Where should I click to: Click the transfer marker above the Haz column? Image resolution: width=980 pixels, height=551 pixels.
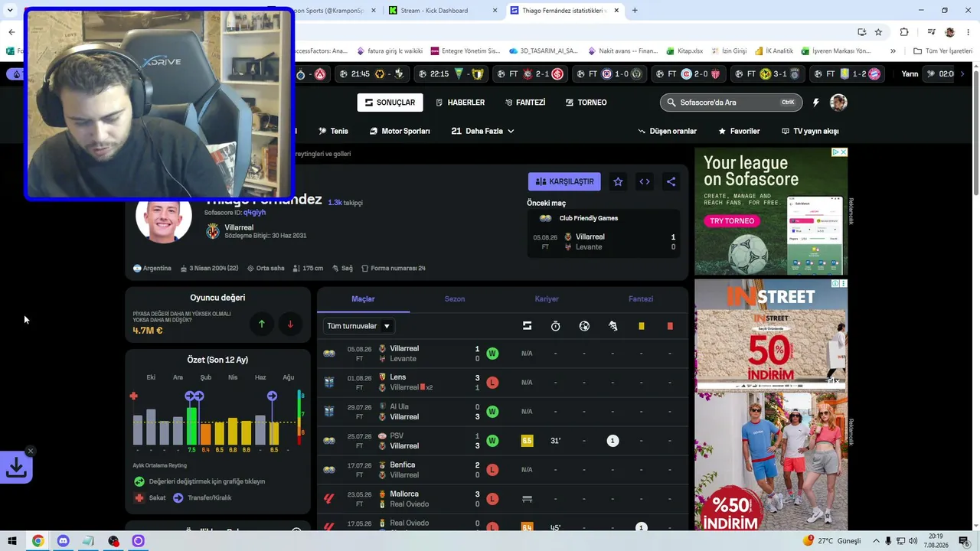(272, 396)
